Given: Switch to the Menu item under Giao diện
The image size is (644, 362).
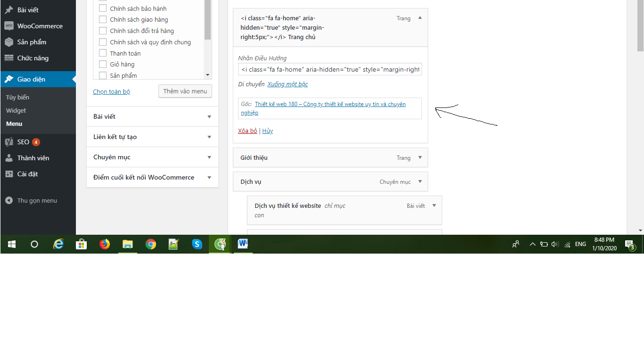Looking at the screenshot, I should click(x=14, y=123).
